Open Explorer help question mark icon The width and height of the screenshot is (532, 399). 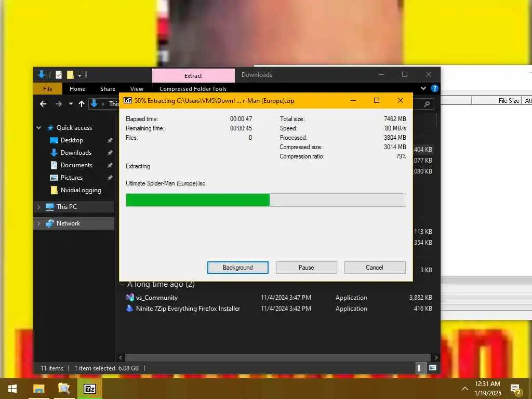[434, 88]
